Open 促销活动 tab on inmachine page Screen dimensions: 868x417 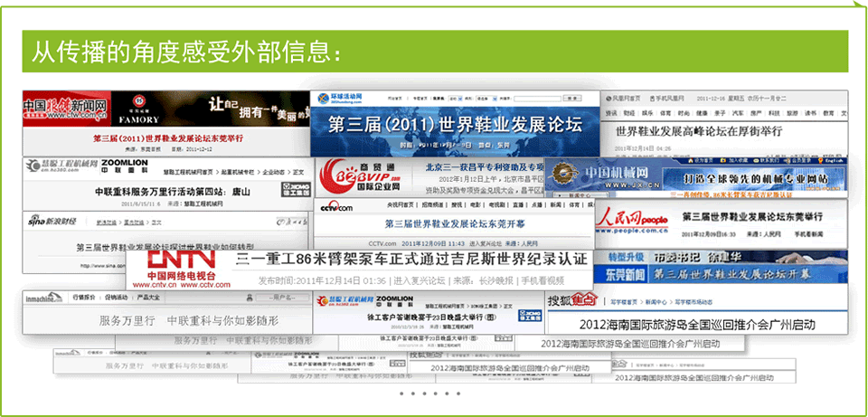117,298
